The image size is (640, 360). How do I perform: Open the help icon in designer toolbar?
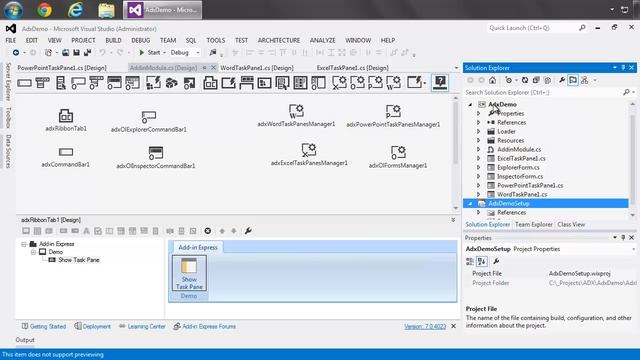(x=440, y=83)
